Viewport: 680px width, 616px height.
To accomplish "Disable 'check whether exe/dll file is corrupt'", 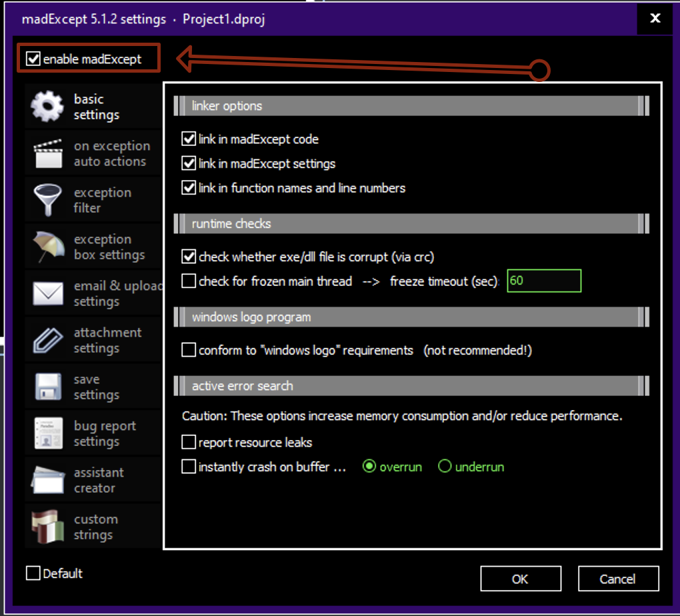I will pyautogui.click(x=189, y=257).
